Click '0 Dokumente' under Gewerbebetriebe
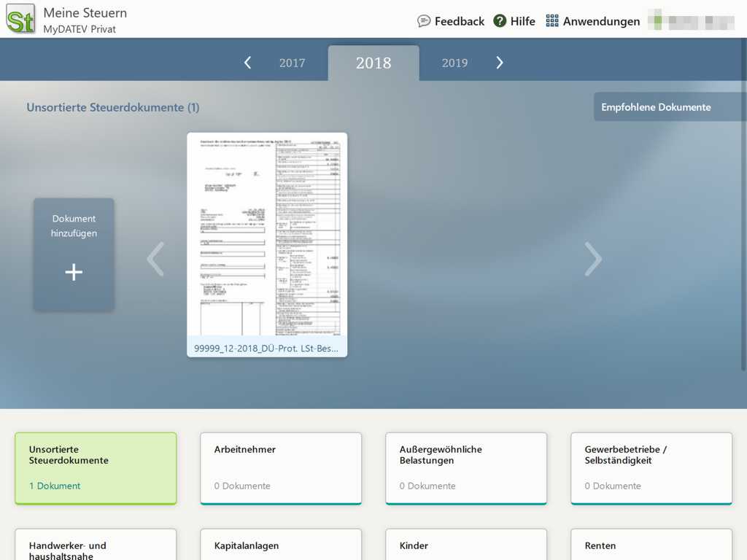747x560 pixels. point(613,486)
